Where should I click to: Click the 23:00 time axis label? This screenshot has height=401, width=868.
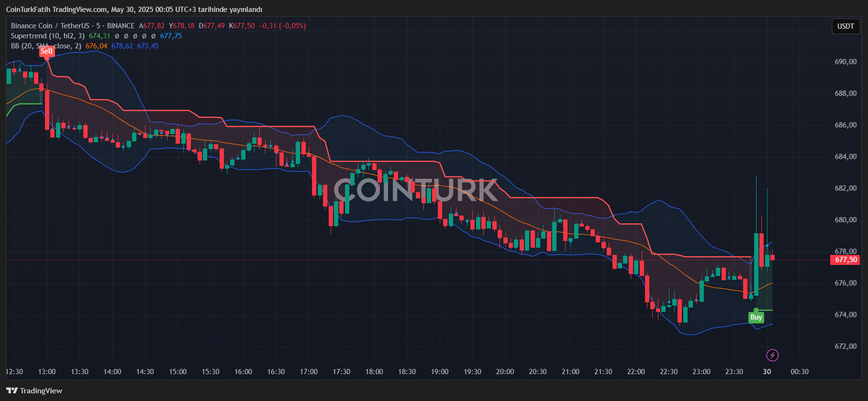click(x=701, y=372)
